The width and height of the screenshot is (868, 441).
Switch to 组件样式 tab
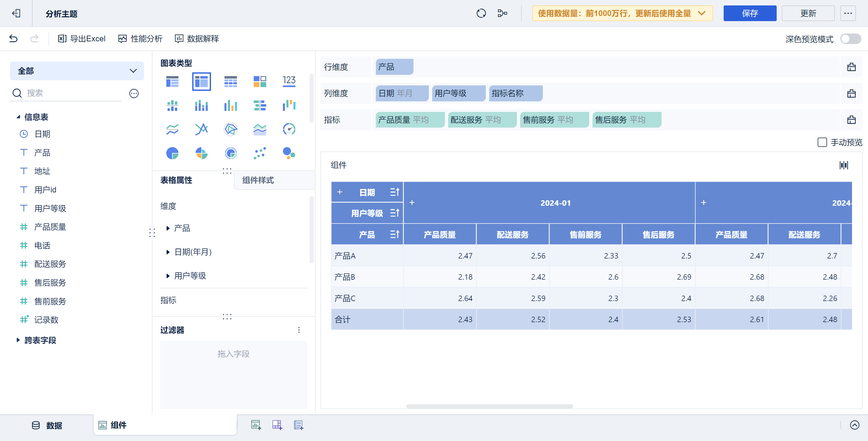(x=258, y=180)
